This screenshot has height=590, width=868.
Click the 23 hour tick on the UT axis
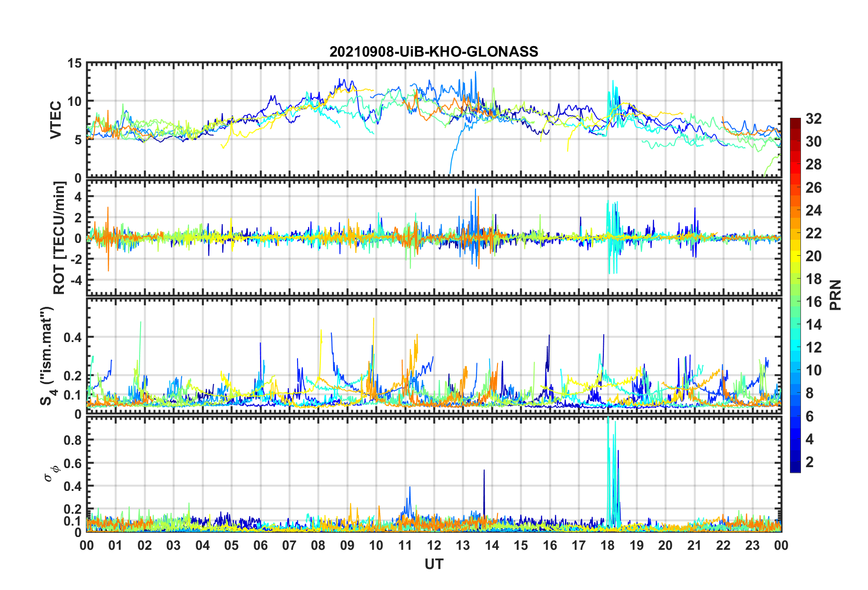[753, 545]
